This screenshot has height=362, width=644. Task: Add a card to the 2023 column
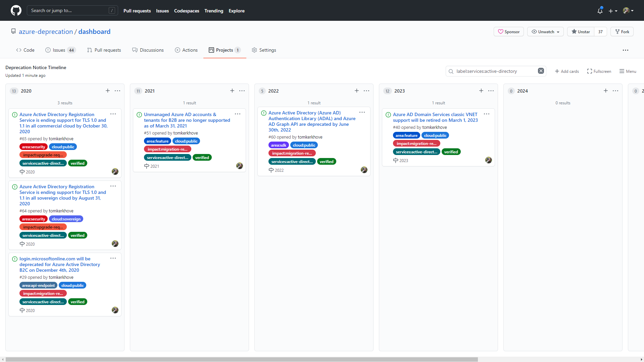(481, 91)
